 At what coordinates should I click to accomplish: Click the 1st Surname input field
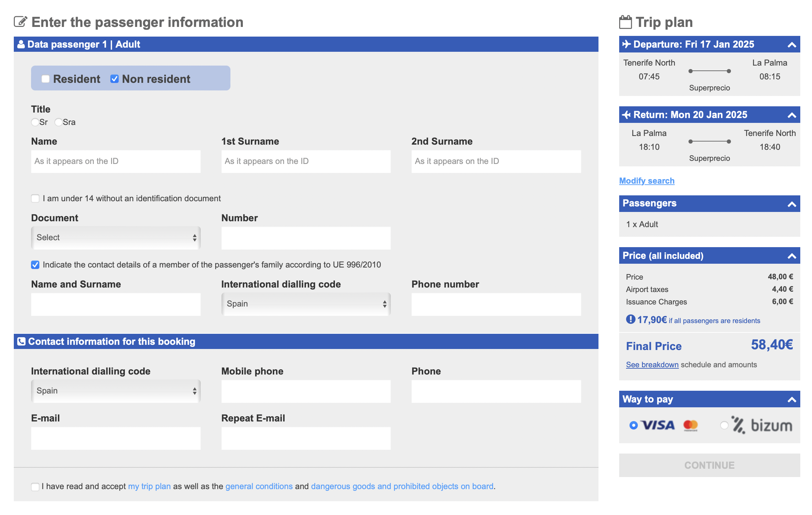(306, 161)
